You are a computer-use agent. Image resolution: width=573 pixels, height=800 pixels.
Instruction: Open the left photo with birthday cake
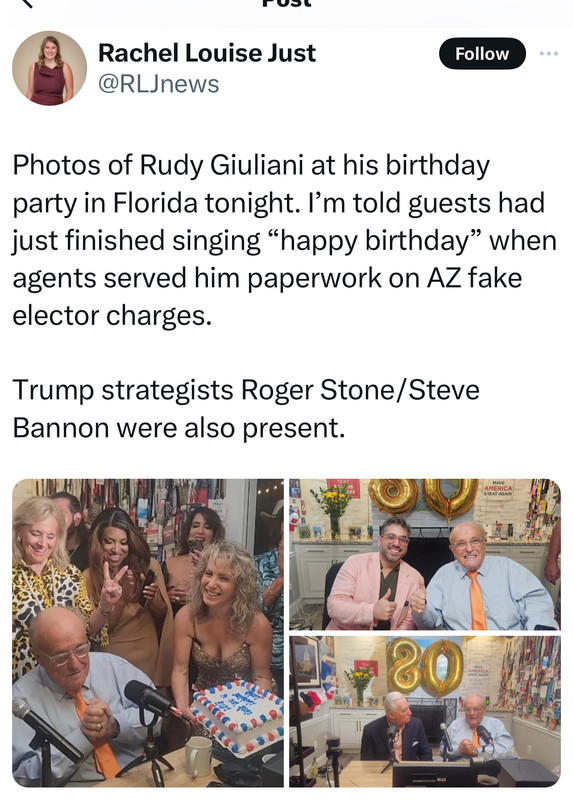tap(148, 633)
